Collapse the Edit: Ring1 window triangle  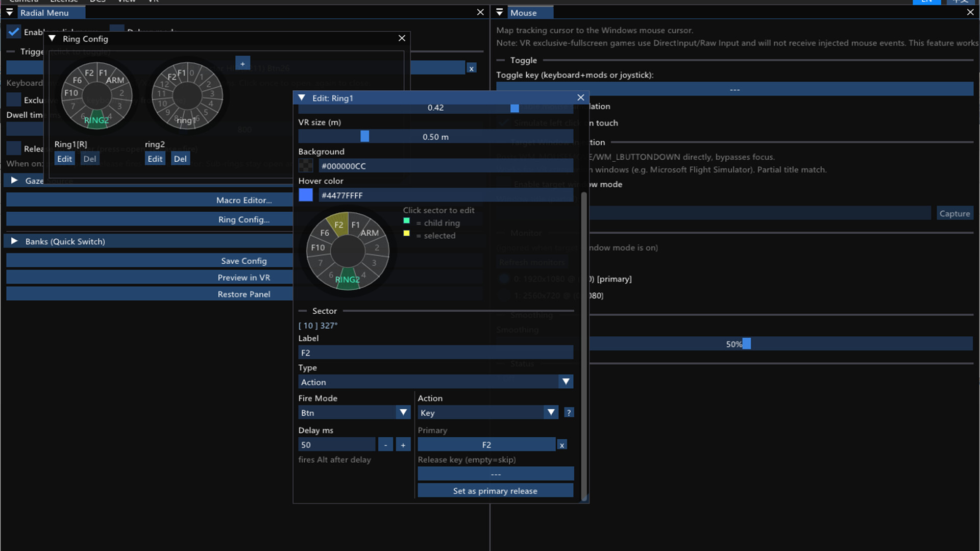(302, 97)
